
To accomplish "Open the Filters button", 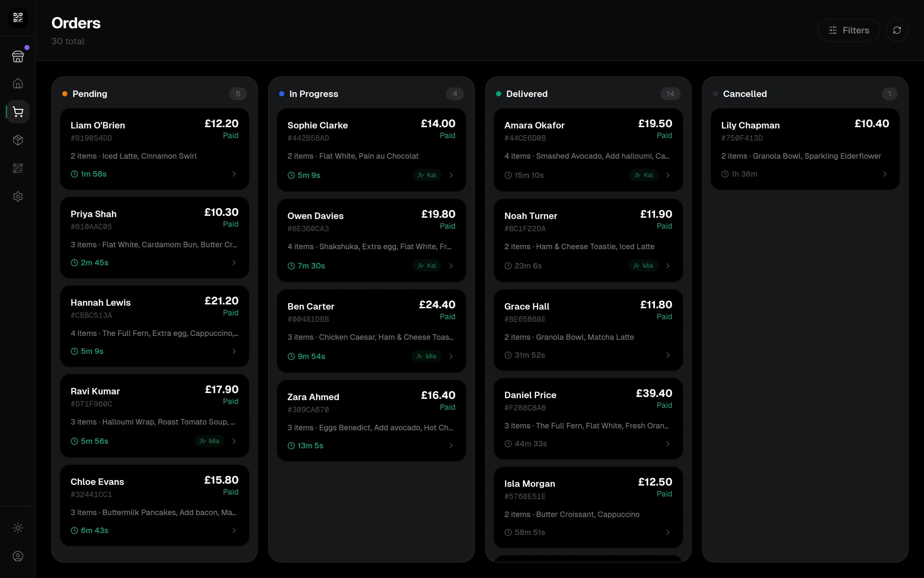I will click(848, 30).
